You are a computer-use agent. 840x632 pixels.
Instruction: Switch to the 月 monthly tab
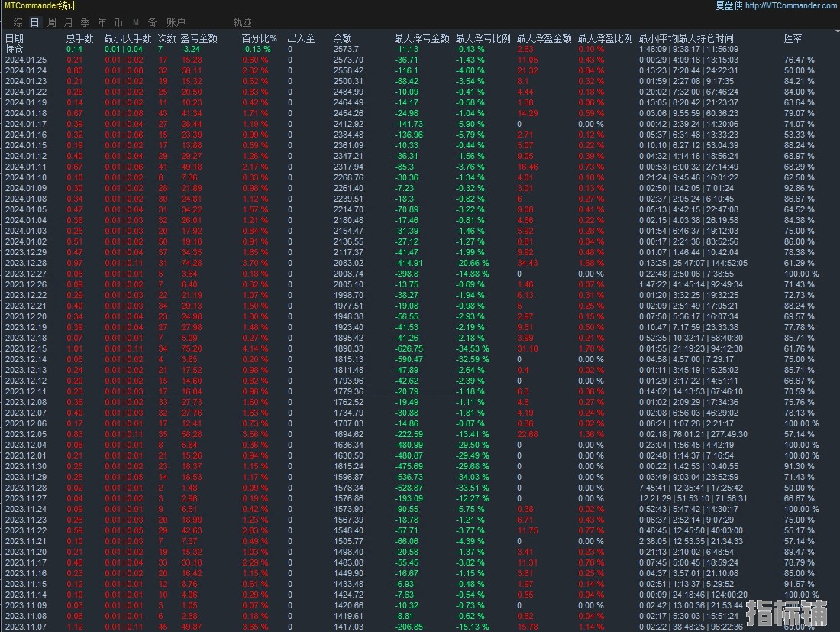(68, 22)
